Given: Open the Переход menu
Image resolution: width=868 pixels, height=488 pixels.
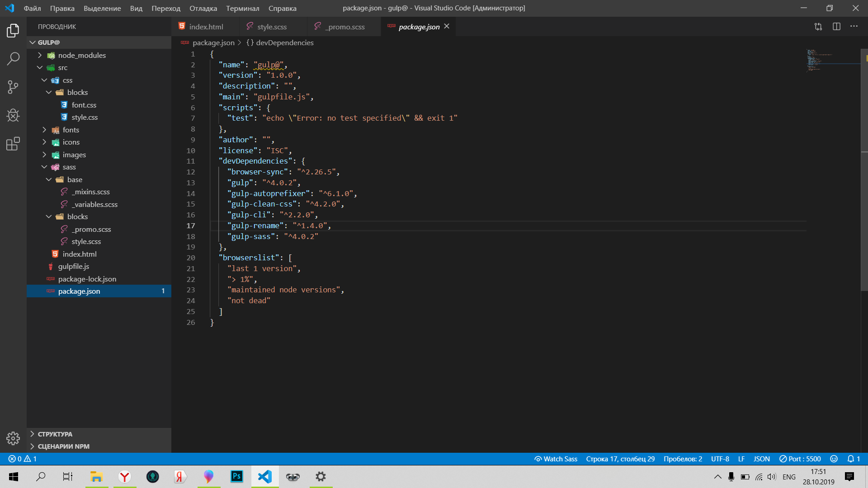Looking at the screenshot, I should tap(166, 8).
